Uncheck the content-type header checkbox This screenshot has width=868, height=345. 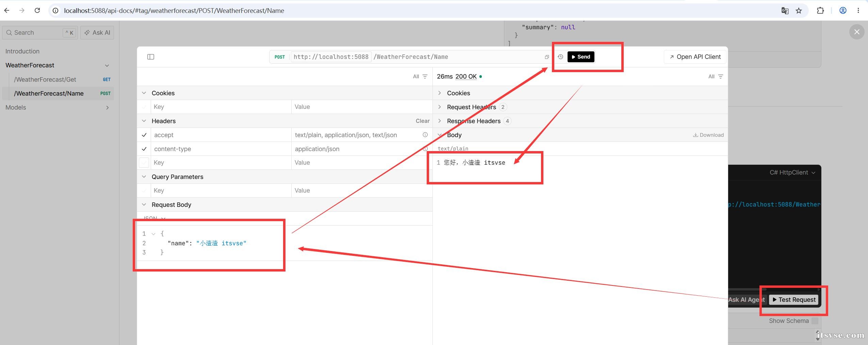144,149
